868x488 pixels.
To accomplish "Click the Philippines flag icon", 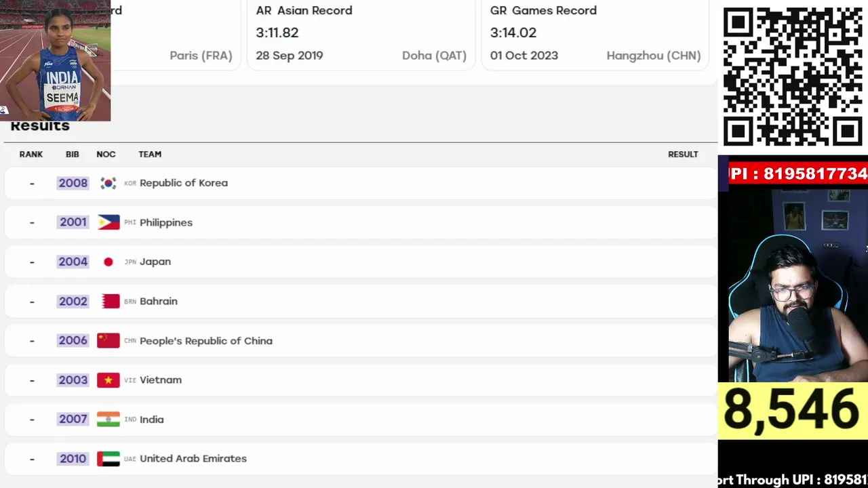I will 108,222.
